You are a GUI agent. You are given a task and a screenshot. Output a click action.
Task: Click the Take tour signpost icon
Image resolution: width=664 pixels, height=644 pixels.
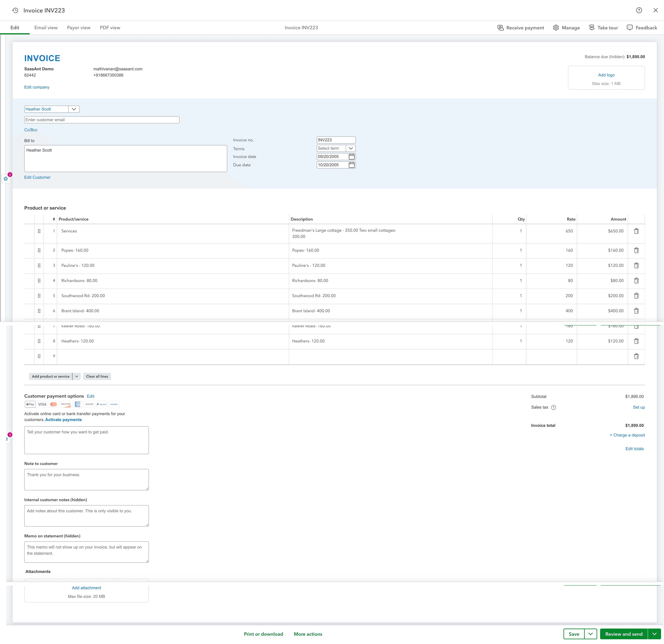coord(592,27)
